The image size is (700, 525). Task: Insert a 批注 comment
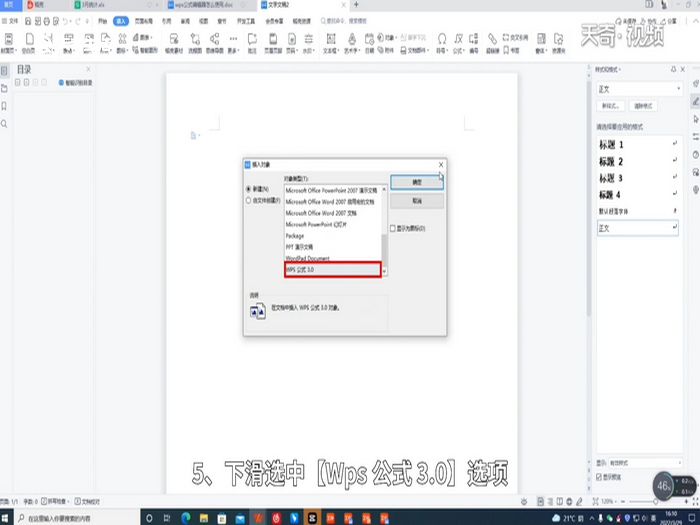click(252, 43)
